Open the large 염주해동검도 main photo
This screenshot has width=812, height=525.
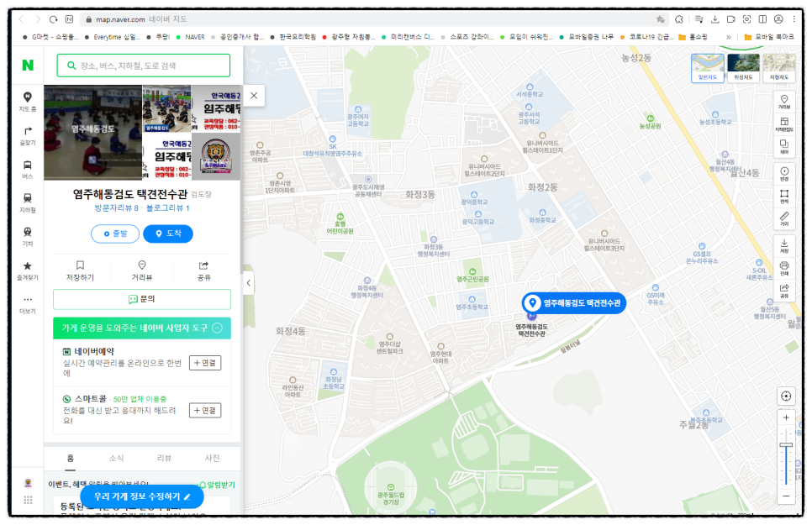tap(92, 133)
